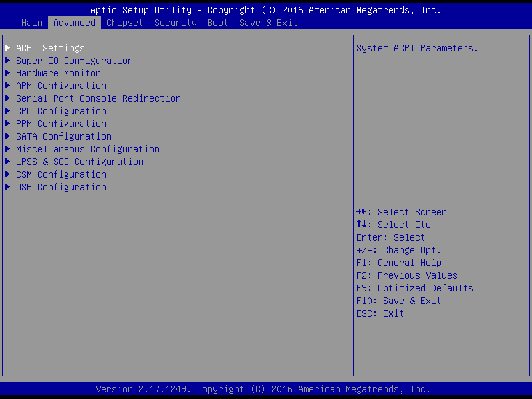This screenshot has height=399, width=532.
Task: Open Super IO Configuration submenu
Action: (74, 61)
